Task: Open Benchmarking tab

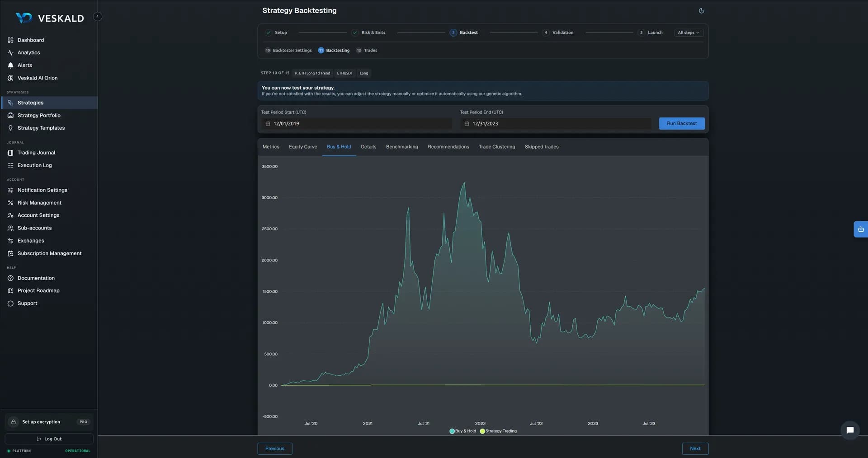Action: tap(402, 147)
